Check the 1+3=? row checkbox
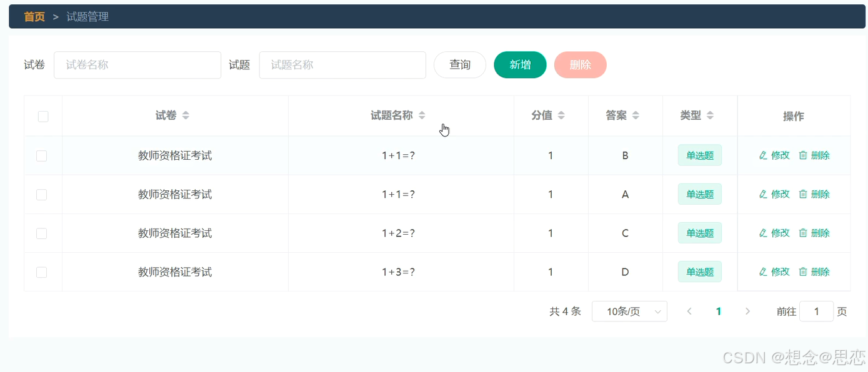This screenshot has height=372, width=868. click(41, 272)
